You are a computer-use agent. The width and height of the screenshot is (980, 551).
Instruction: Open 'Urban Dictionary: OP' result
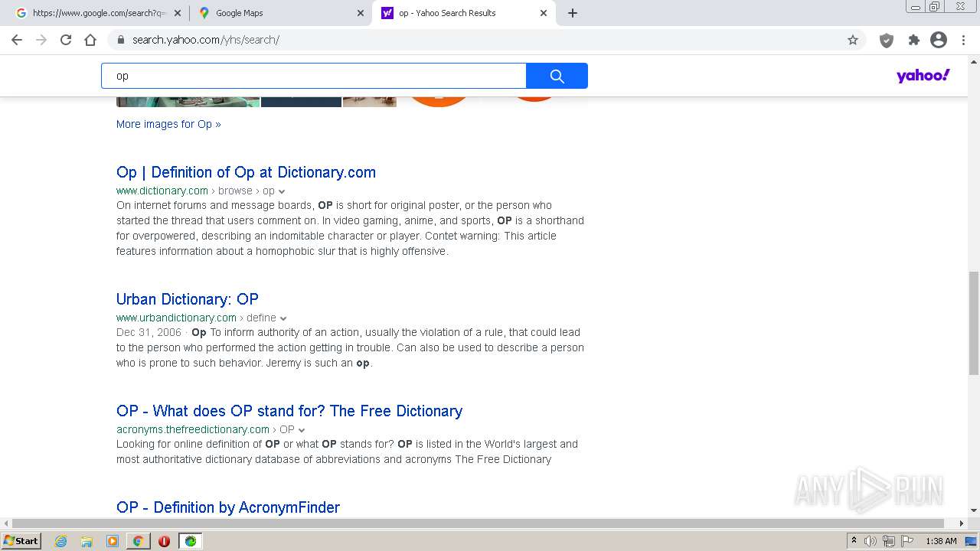click(x=188, y=299)
